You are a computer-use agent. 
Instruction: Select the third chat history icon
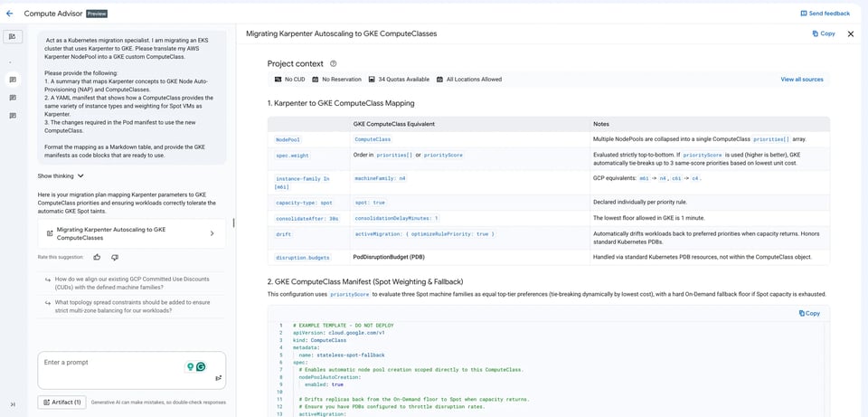click(13, 116)
